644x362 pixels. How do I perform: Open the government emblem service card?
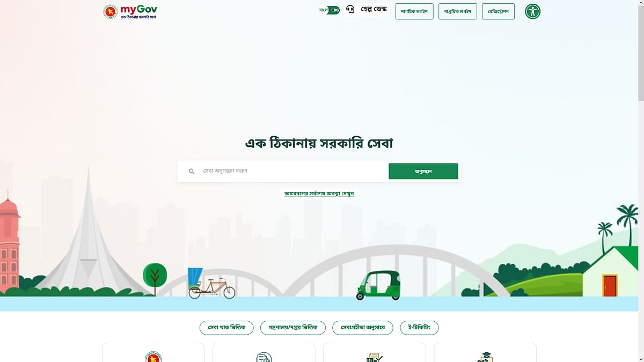coord(153,352)
